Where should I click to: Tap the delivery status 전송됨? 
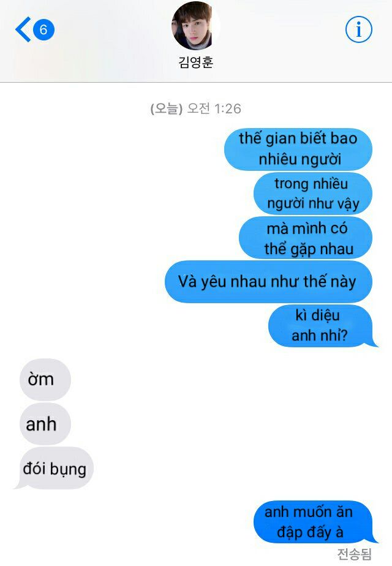[355, 554]
